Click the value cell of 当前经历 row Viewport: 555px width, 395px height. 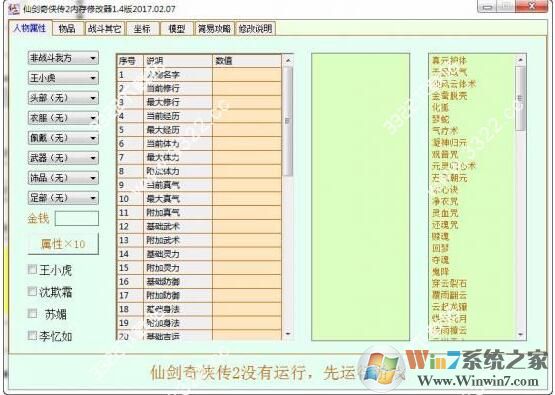click(247, 116)
